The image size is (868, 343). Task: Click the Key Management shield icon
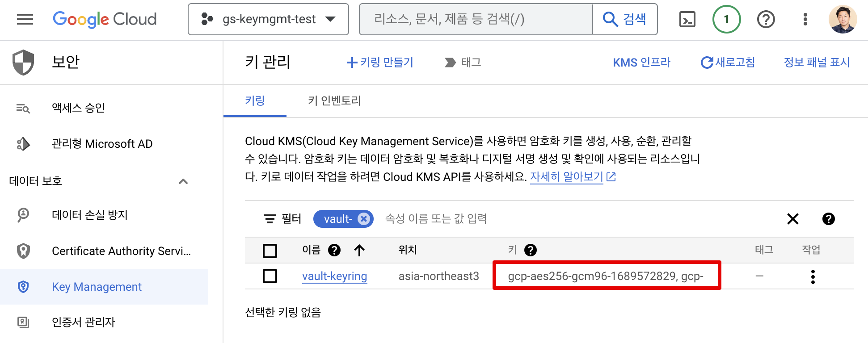click(x=23, y=287)
